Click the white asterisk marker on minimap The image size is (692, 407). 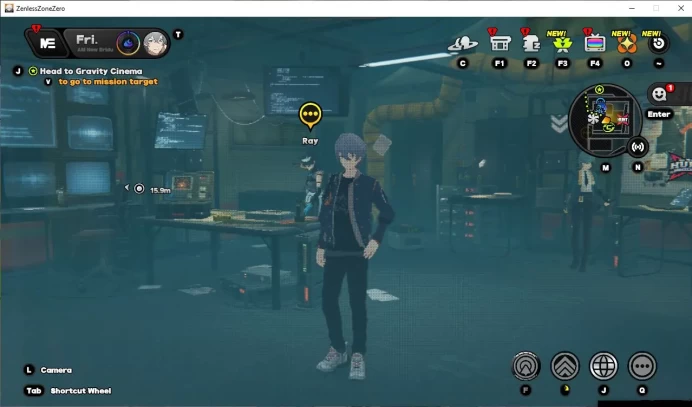coord(593,119)
